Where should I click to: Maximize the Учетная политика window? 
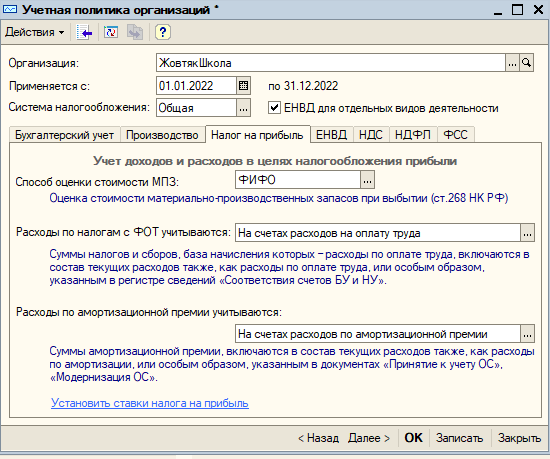pyautogui.click(x=517, y=9)
